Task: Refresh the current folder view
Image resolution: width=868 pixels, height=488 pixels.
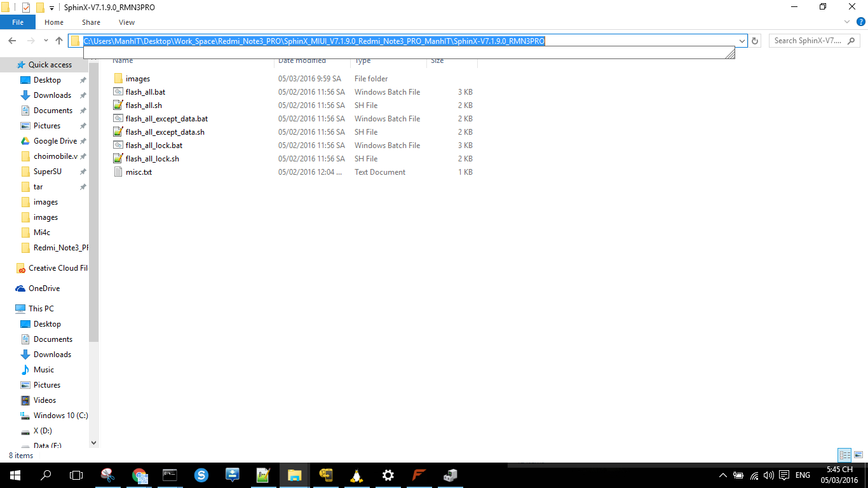Action: click(x=755, y=41)
